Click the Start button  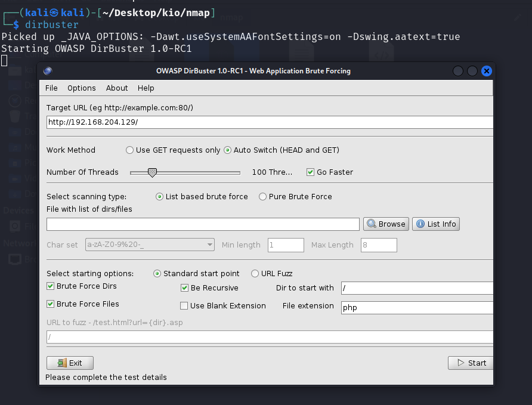471,363
